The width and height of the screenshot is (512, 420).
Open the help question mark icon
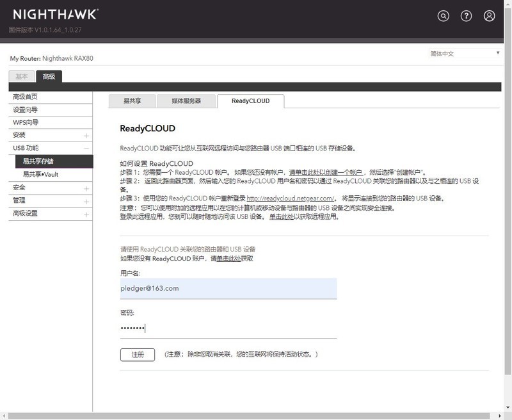pyautogui.click(x=466, y=15)
